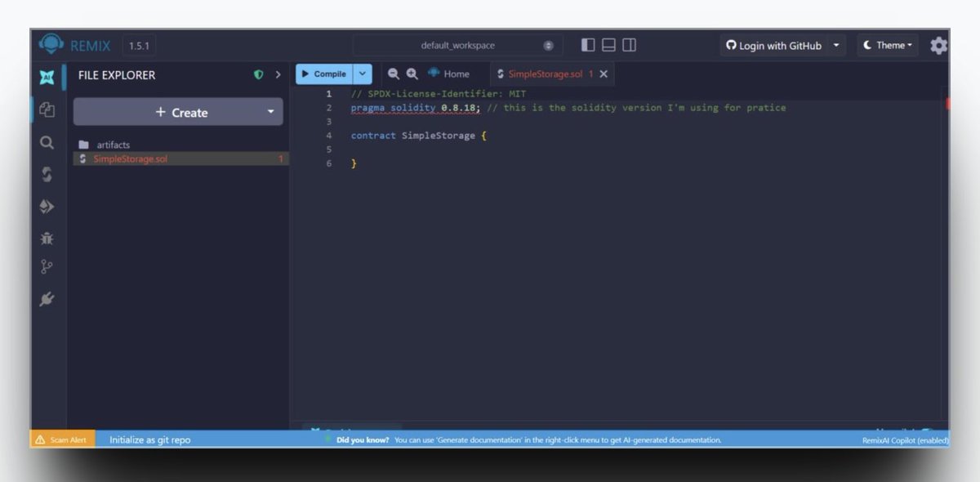Click line number 5 in editor gutter
980x482 pixels.
coord(328,150)
